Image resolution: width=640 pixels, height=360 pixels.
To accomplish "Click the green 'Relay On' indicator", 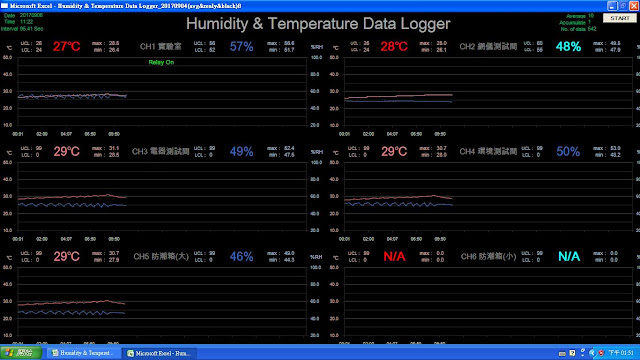I will point(161,62).
